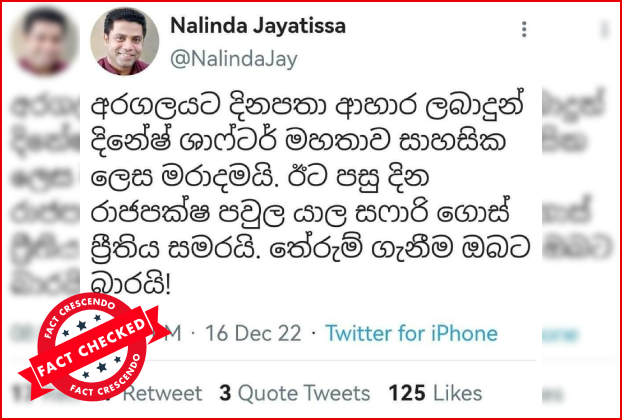Click the tweet's first line starting අරගලයට
Screen dimensions: 622x420
(302, 109)
